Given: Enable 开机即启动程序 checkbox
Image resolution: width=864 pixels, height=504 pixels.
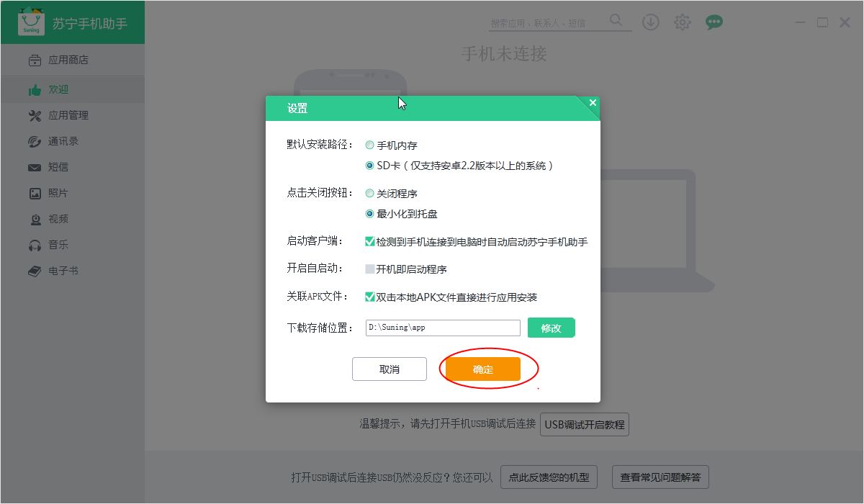Looking at the screenshot, I should tap(370, 269).
